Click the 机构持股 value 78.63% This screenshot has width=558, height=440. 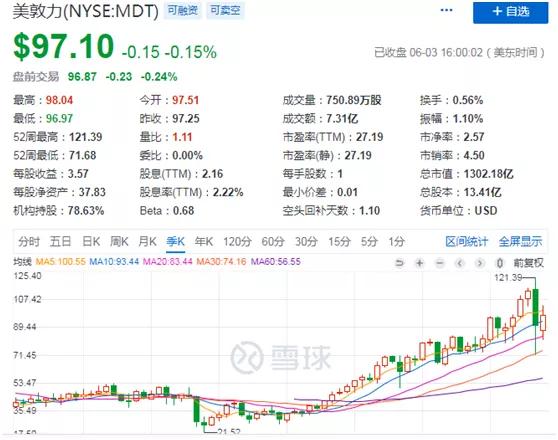click(x=86, y=211)
